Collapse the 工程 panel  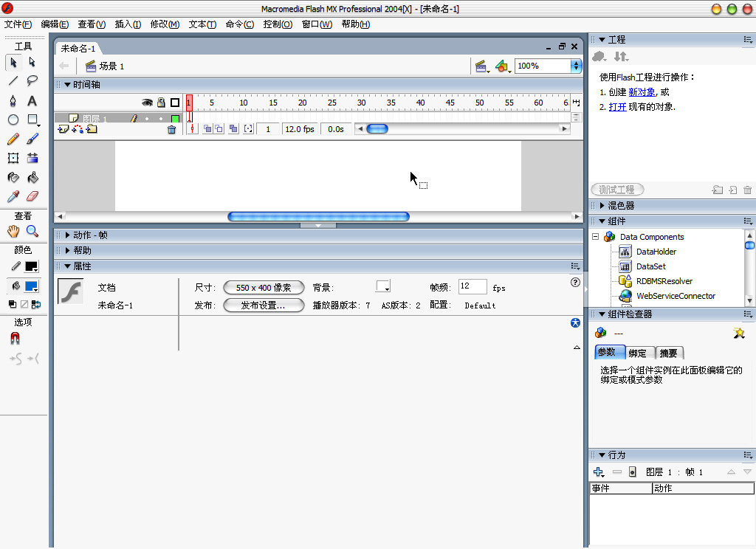tap(602, 40)
